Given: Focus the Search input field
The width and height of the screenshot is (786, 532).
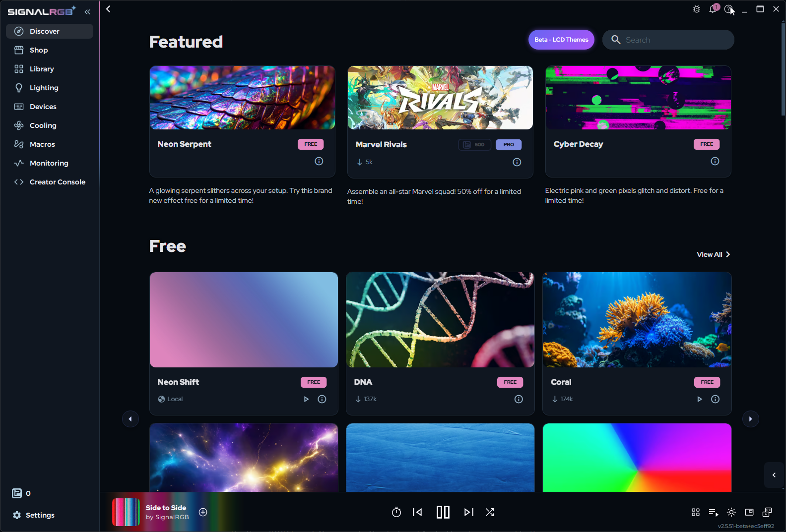Looking at the screenshot, I should (668, 40).
